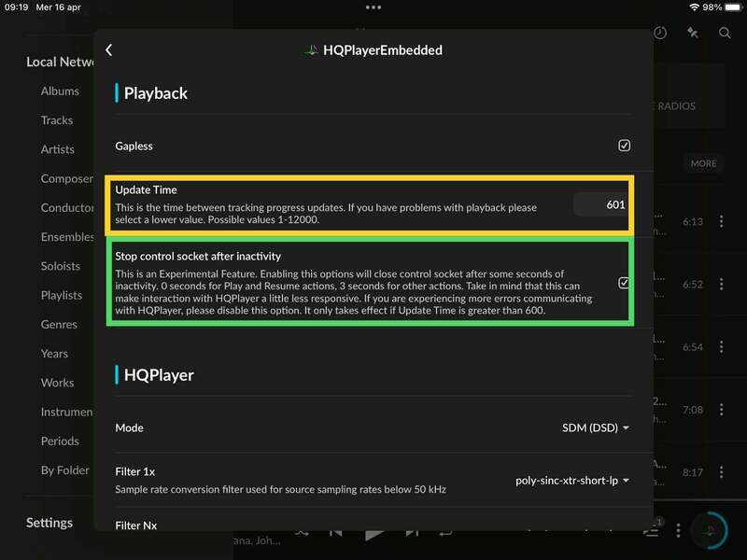Expand the Mode SDM (DSD) dropdown
The width and height of the screenshot is (747, 560).
tap(595, 427)
